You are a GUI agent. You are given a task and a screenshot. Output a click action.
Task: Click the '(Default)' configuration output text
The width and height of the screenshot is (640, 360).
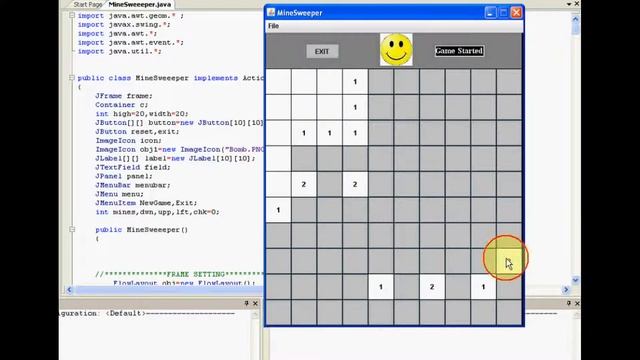[x=125, y=313]
